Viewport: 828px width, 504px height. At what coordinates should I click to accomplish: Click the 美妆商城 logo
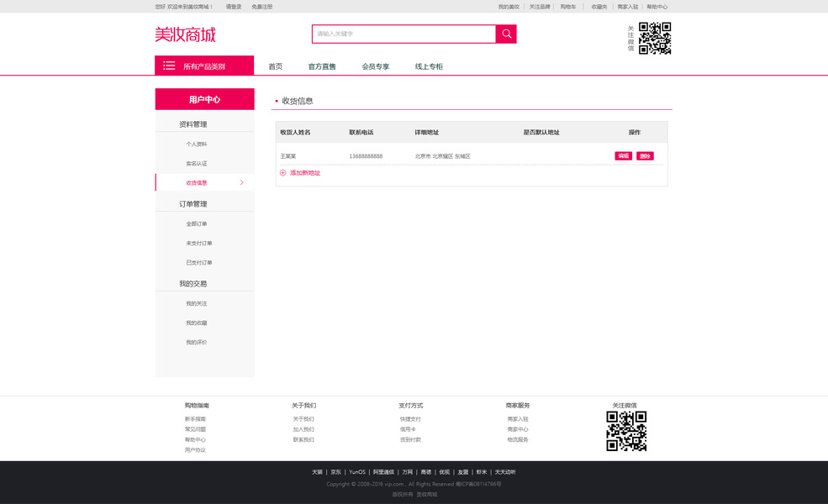click(x=185, y=34)
